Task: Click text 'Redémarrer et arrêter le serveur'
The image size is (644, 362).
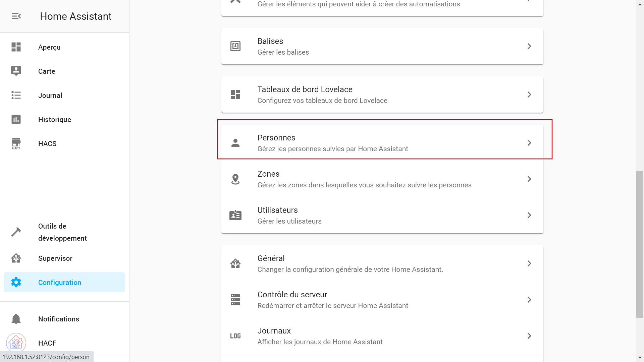Action: [307, 306]
